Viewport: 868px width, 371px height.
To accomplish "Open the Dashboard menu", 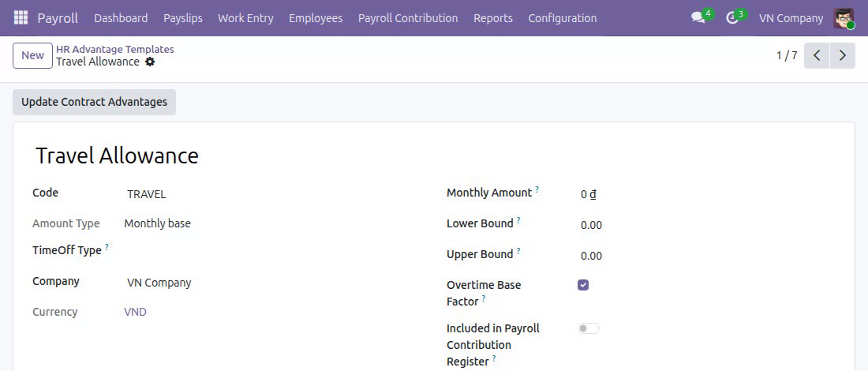I will pyautogui.click(x=121, y=18).
